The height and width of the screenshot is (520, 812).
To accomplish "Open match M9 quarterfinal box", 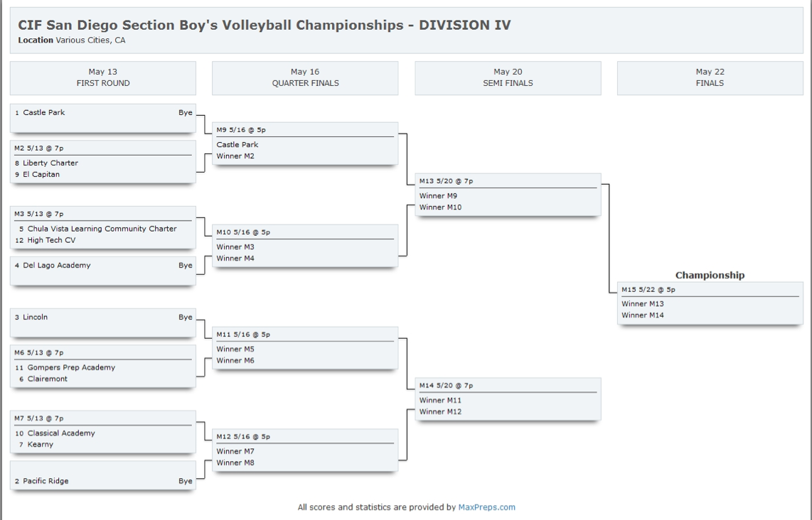I will [x=305, y=143].
